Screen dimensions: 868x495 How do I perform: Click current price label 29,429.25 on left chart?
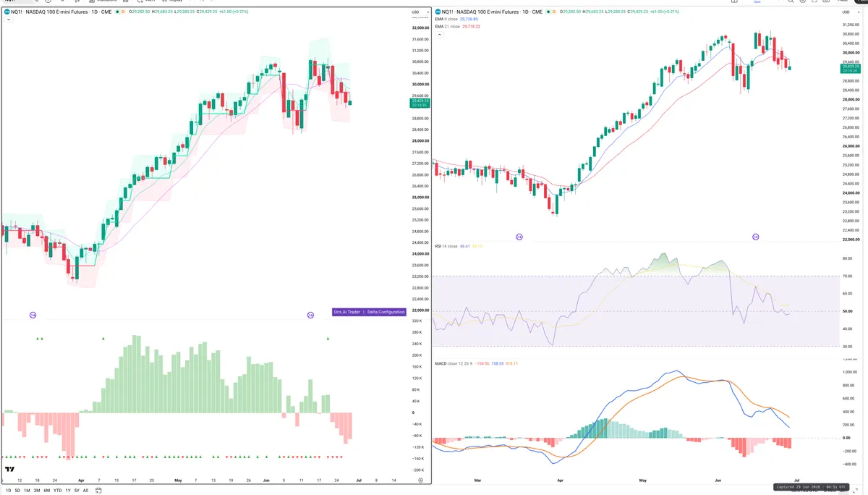pyautogui.click(x=419, y=103)
